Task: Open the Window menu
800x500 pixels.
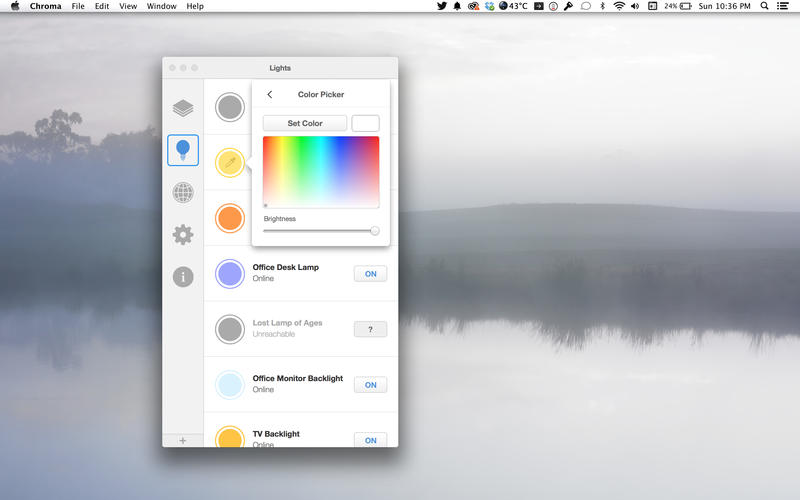Action: (162, 6)
